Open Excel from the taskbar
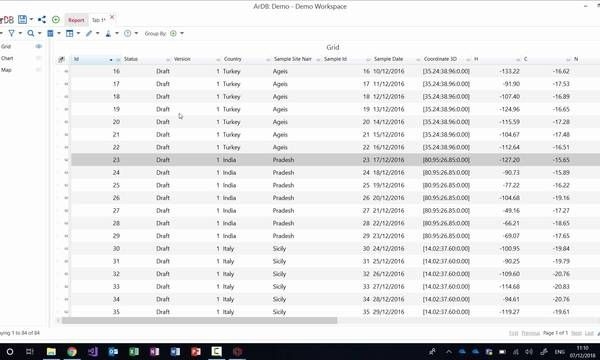Image resolution: width=600 pixels, height=360 pixels. pos(134,352)
